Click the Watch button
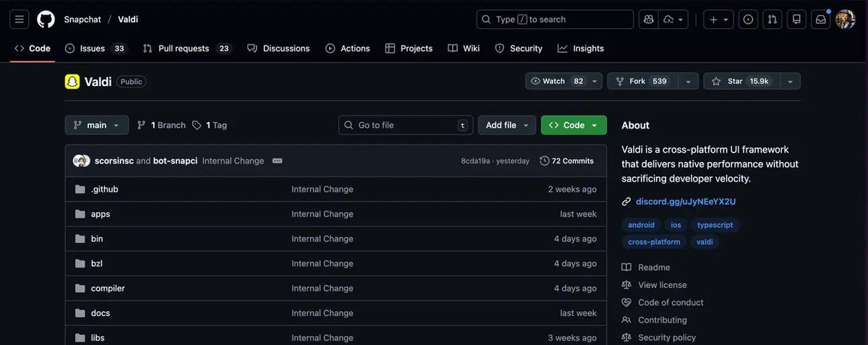Viewport: 868px width, 345px height. tap(556, 81)
